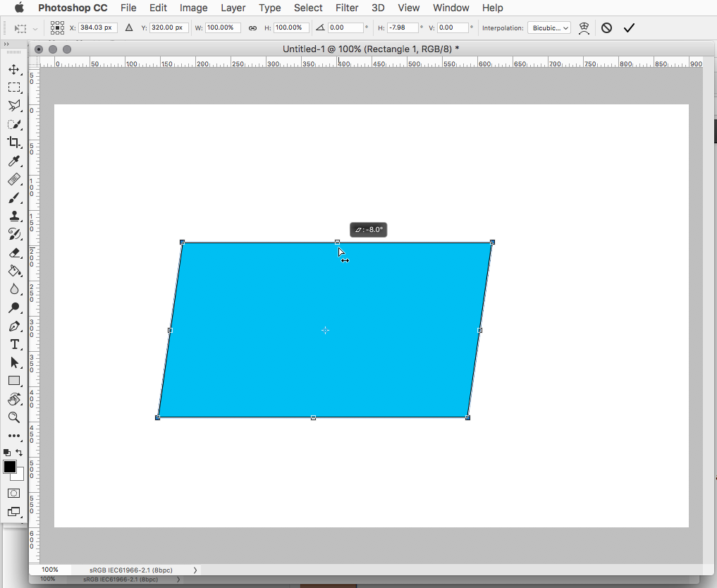Open the Help menu
Image resolution: width=717 pixels, height=588 pixels.
pyautogui.click(x=493, y=8)
